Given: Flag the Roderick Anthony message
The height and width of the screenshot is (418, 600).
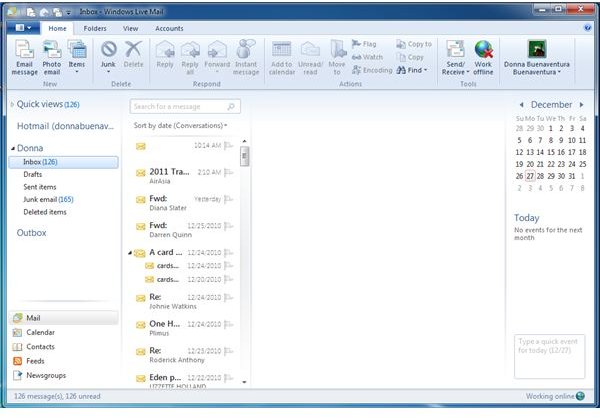Looking at the screenshot, I should [x=228, y=351].
